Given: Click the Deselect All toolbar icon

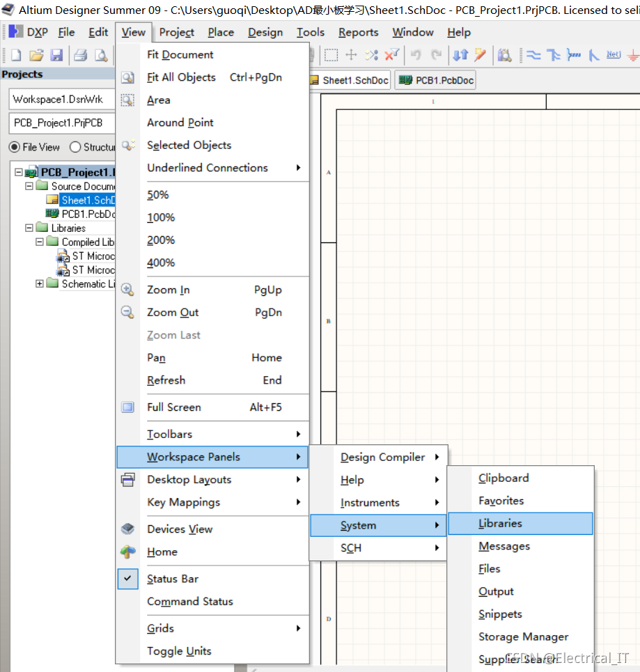Looking at the screenshot, I should tap(372, 55).
